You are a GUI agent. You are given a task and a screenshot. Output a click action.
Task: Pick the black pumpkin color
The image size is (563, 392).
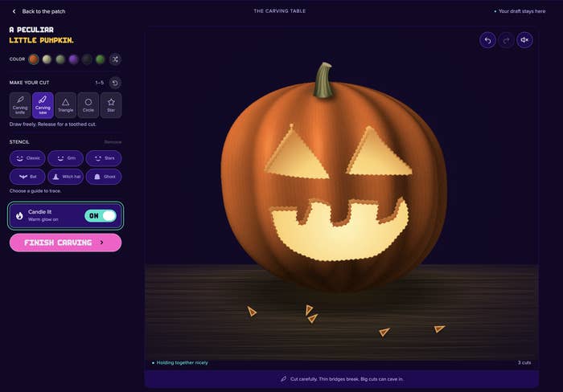click(87, 59)
